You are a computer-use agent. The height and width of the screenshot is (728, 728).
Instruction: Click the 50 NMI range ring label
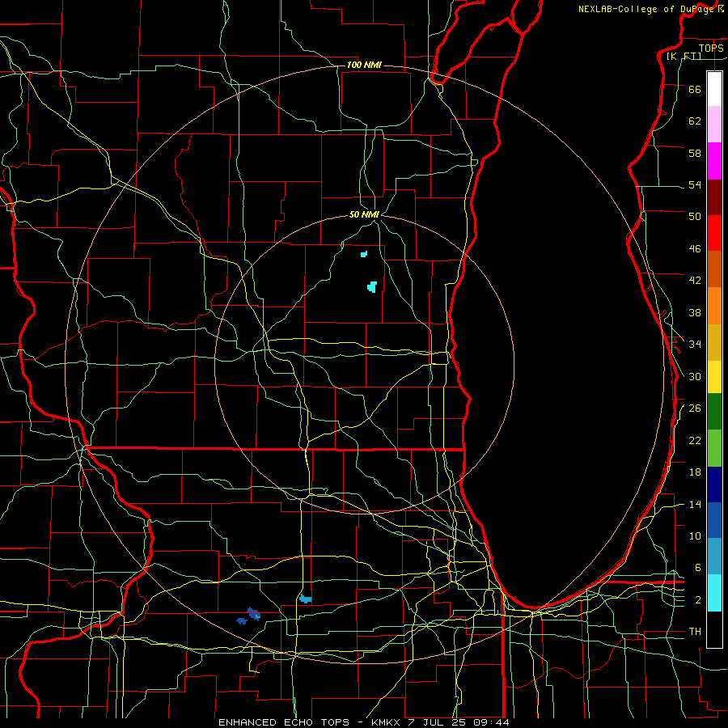pos(365,214)
